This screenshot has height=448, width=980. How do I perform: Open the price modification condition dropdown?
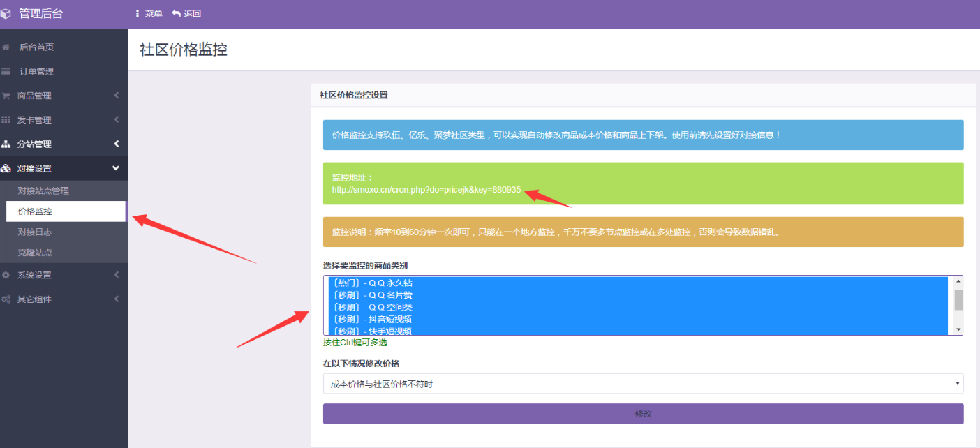(642, 383)
